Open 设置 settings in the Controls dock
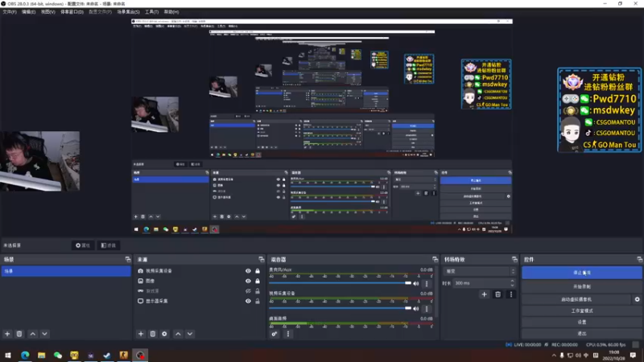This screenshot has width=644, height=362. point(581,323)
